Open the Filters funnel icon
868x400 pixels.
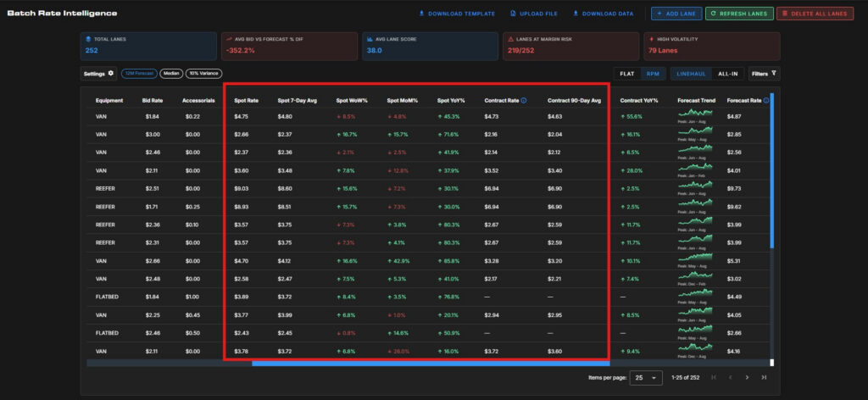pyautogui.click(x=773, y=73)
